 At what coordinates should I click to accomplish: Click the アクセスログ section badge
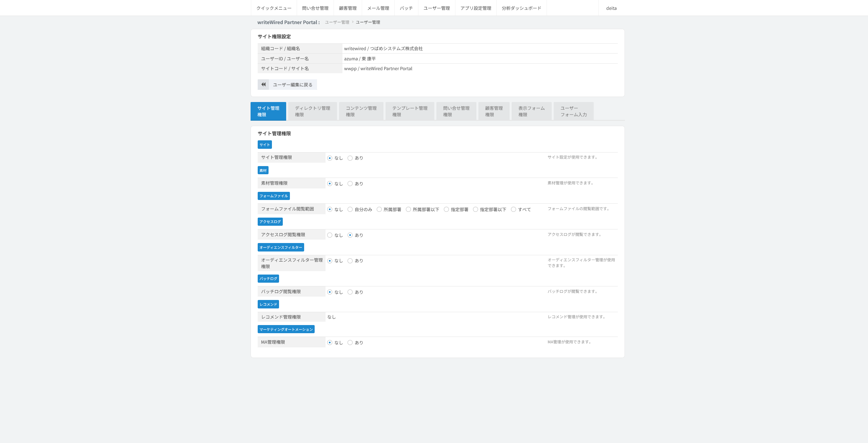[x=270, y=222]
